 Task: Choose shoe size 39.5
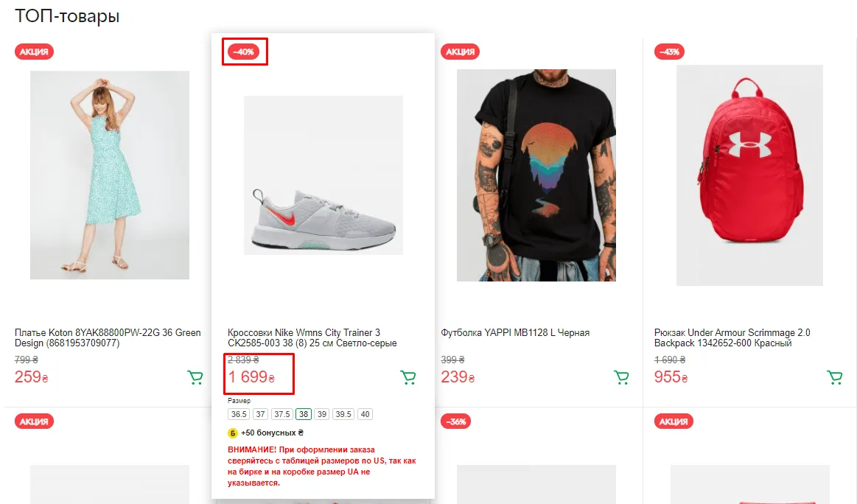pos(343,414)
